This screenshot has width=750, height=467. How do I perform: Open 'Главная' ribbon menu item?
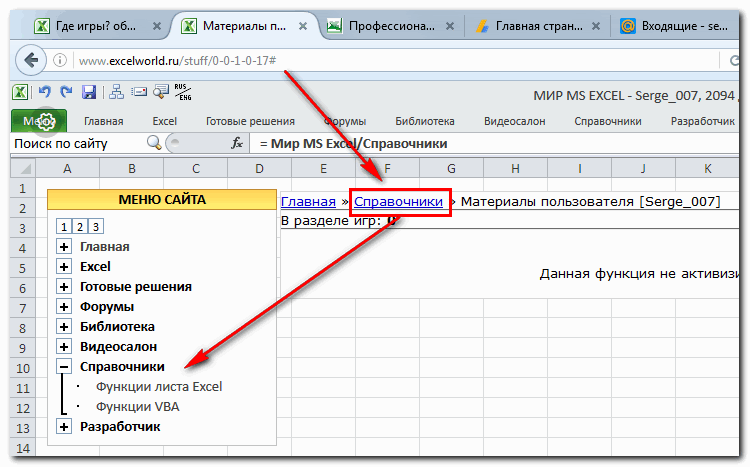pyautogui.click(x=104, y=122)
